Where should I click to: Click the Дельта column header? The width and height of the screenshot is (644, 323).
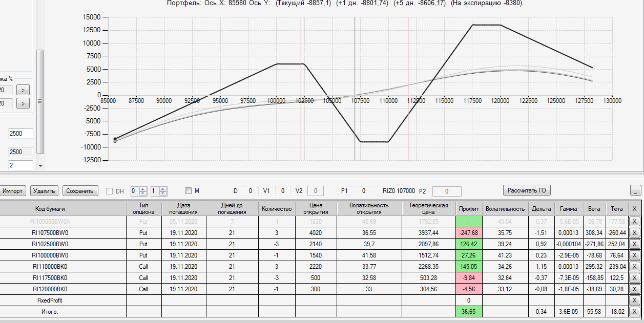[542, 209]
